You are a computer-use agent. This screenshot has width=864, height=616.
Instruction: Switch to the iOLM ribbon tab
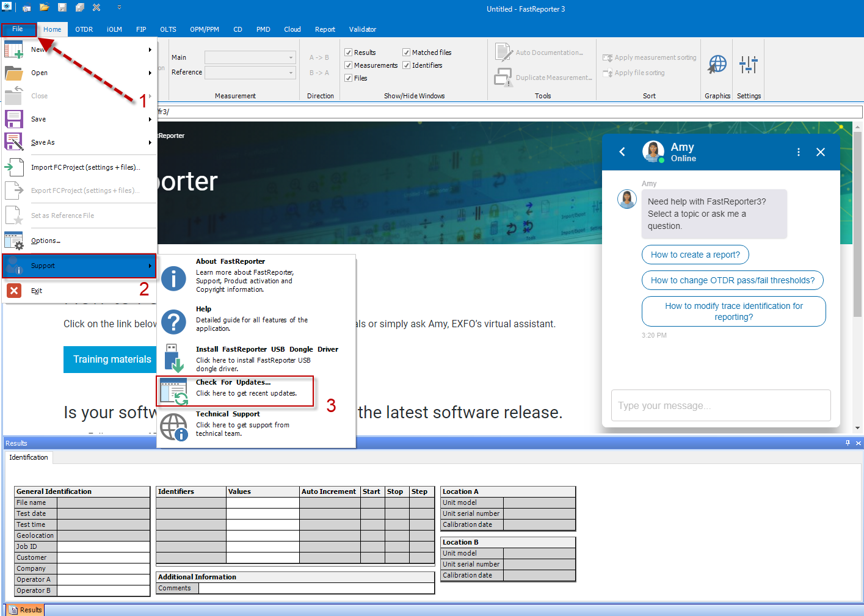[x=114, y=29]
